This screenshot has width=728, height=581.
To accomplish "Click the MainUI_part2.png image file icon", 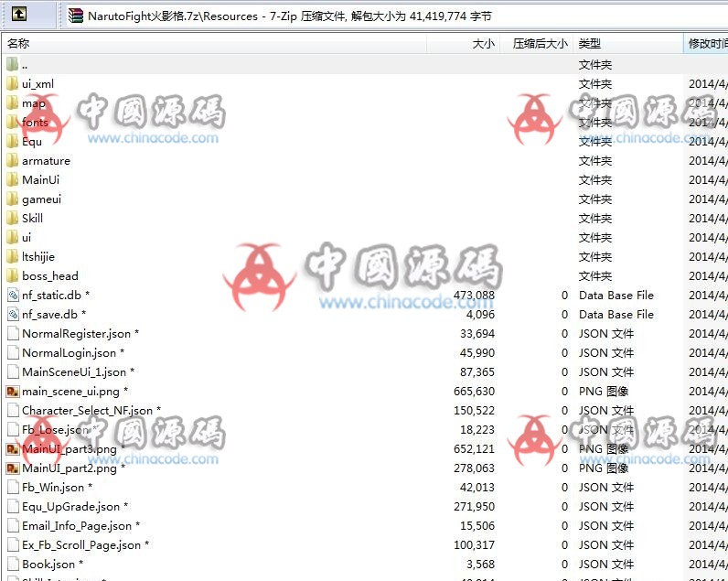I will coord(12,468).
